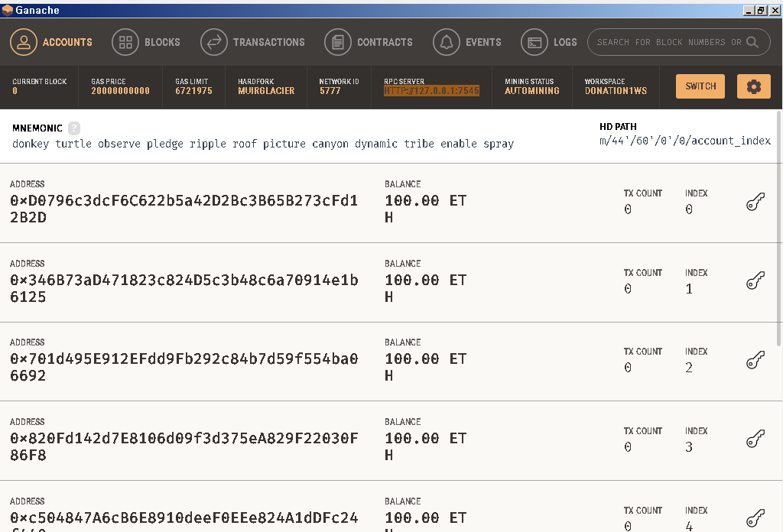Screen dimensions: 783x532
Task: Show private key for account index 1
Action: point(755,281)
